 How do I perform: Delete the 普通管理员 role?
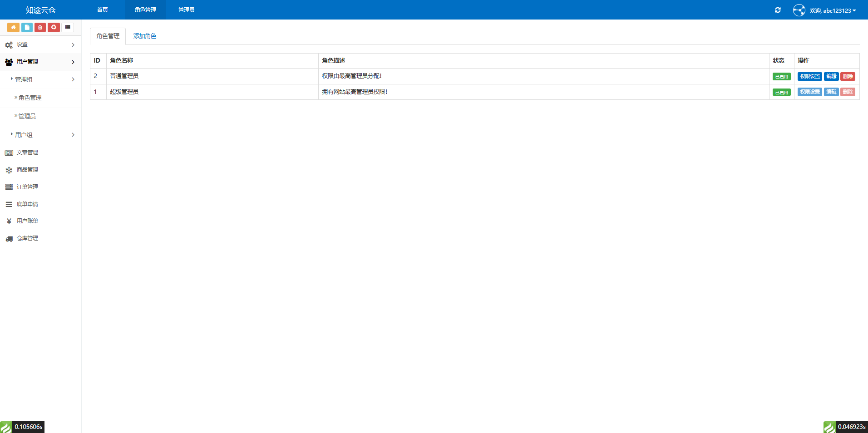click(848, 76)
